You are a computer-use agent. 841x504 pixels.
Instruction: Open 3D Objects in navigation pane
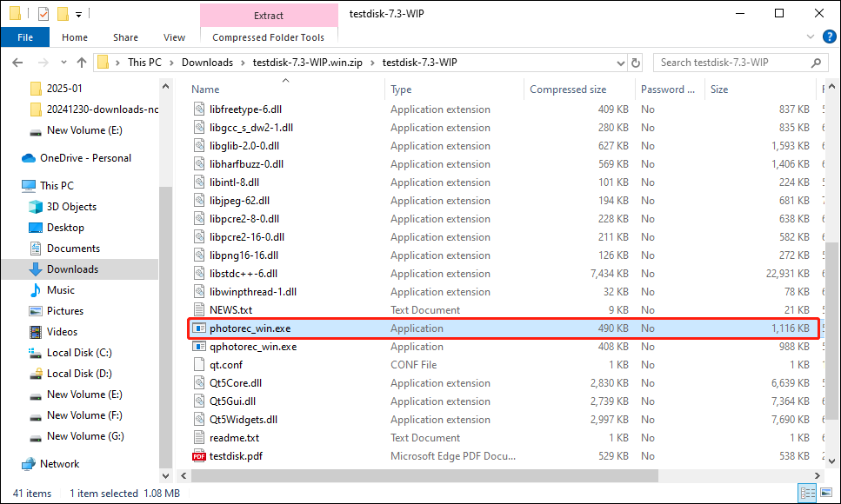[x=63, y=207]
